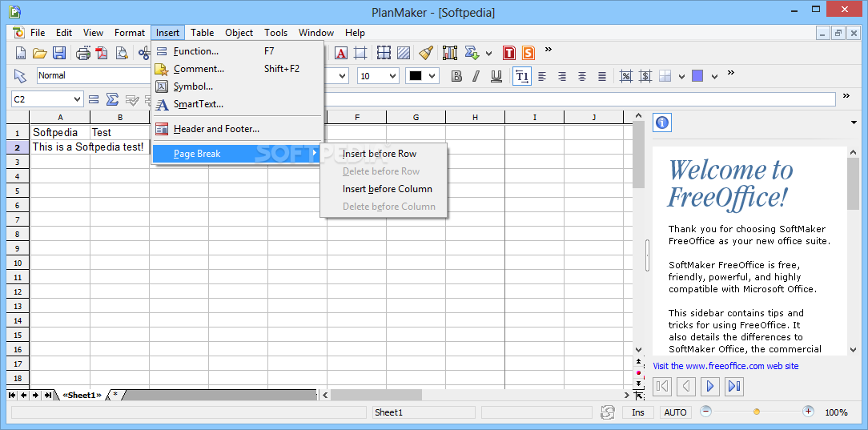Viewport: 868px width, 430px height.
Task: Visit the www.freeoffice.com web site link
Action: click(725, 366)
